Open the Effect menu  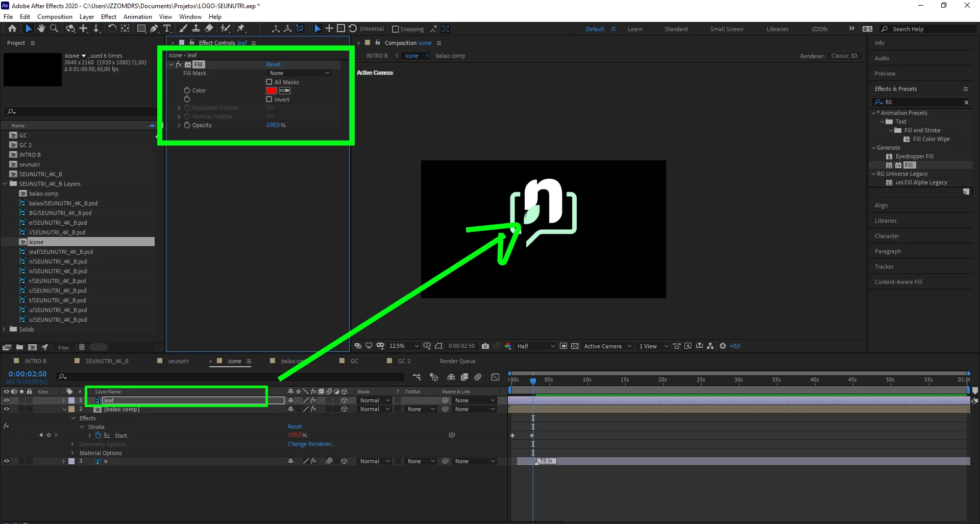point(109,17)
